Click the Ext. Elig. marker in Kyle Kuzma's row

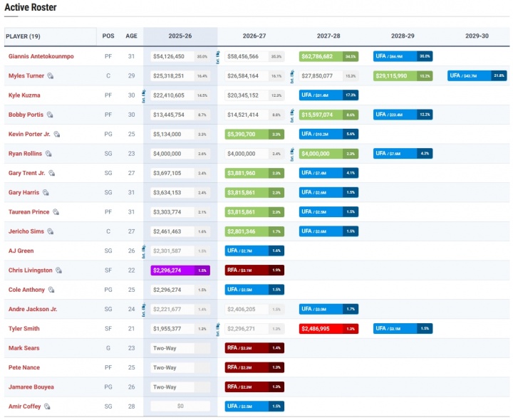click(x=144, y=93)
